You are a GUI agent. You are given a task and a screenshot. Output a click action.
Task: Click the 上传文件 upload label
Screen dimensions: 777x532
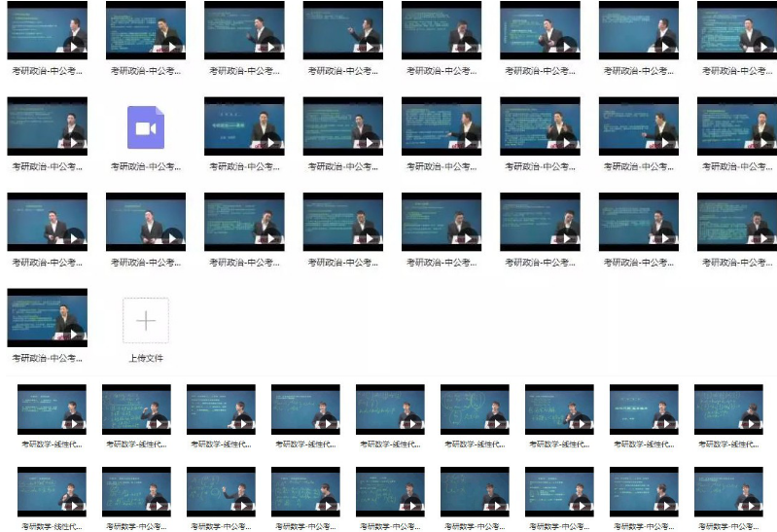(145, 358)
